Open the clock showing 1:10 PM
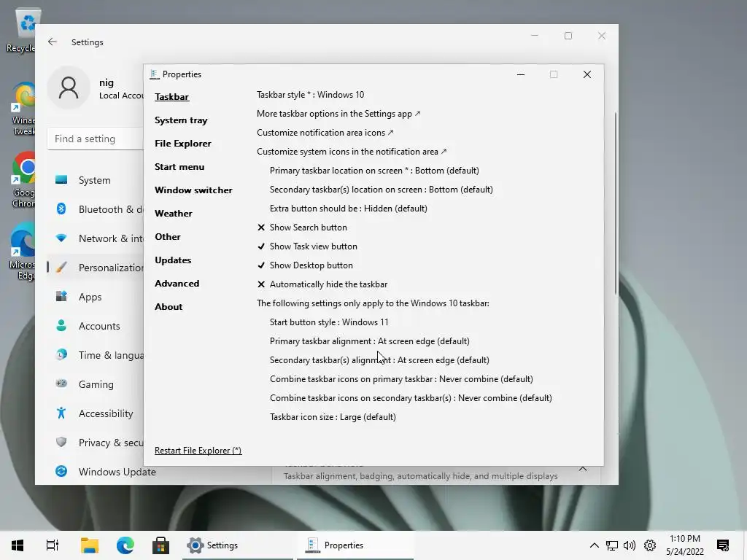Image resolution: width=747 pixels, height=560 pixels. pos(684,545)
